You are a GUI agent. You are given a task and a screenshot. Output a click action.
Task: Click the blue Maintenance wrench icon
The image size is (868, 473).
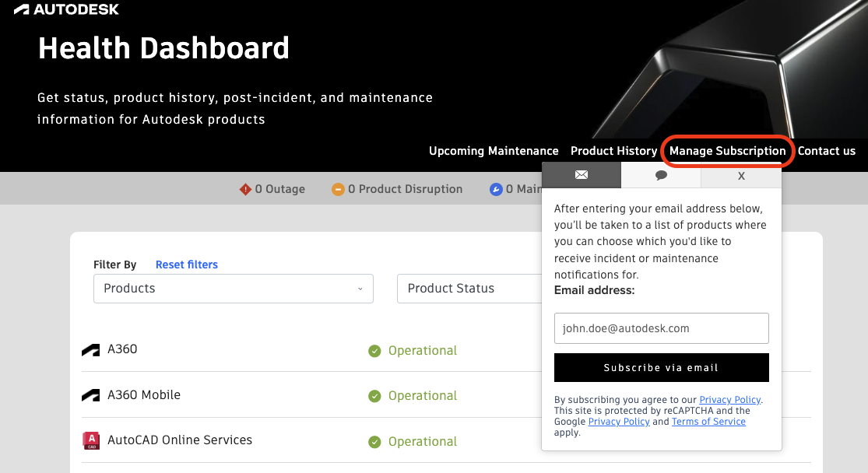[496, 189]
